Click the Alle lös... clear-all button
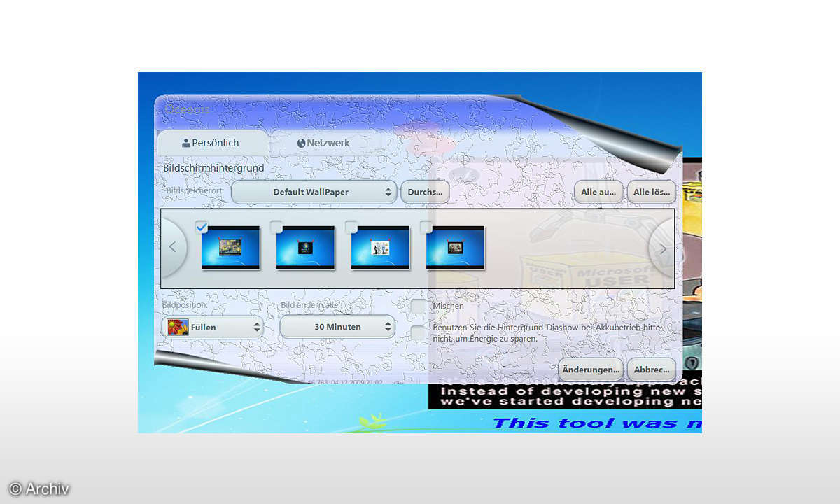Image resolution: width=840 pixels, height=504 pixels. tap(652, 192)
